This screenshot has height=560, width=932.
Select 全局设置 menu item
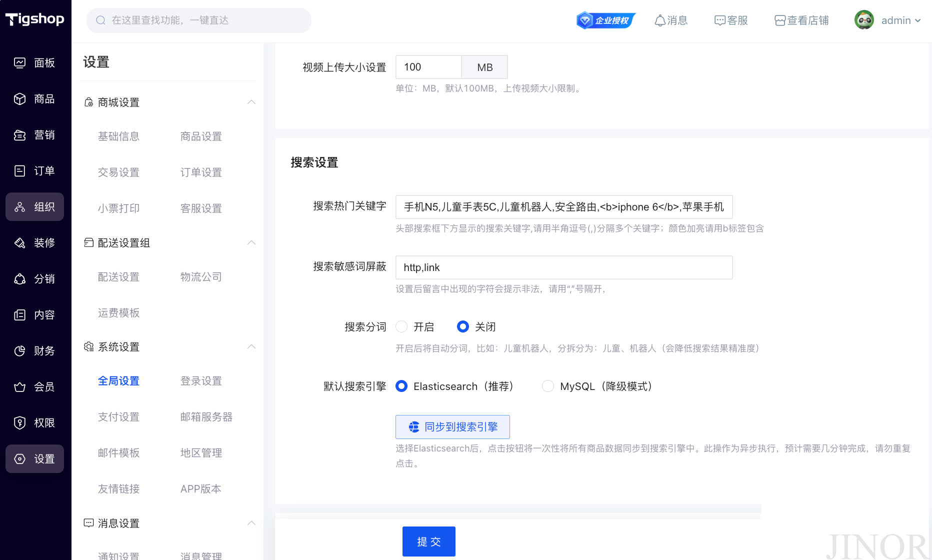coord(118,380)
